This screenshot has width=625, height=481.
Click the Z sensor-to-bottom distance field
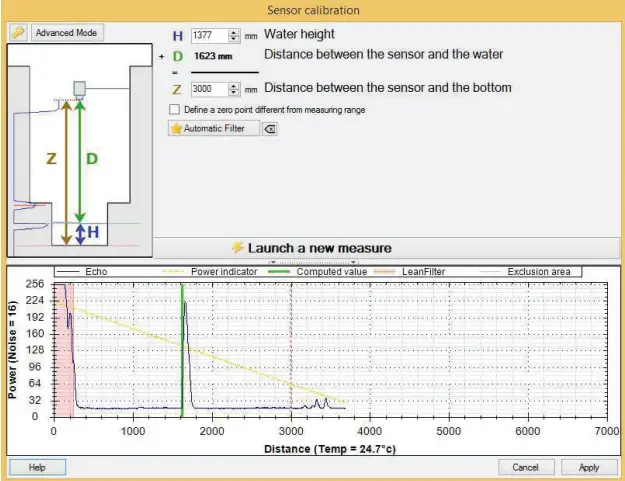point(210,89)
